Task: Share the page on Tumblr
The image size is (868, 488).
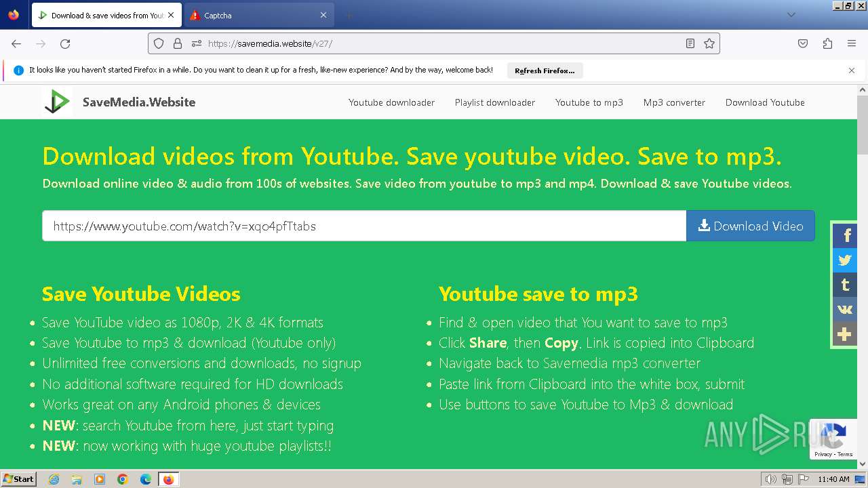Action: pyautogui.click(x=845, y=285)
